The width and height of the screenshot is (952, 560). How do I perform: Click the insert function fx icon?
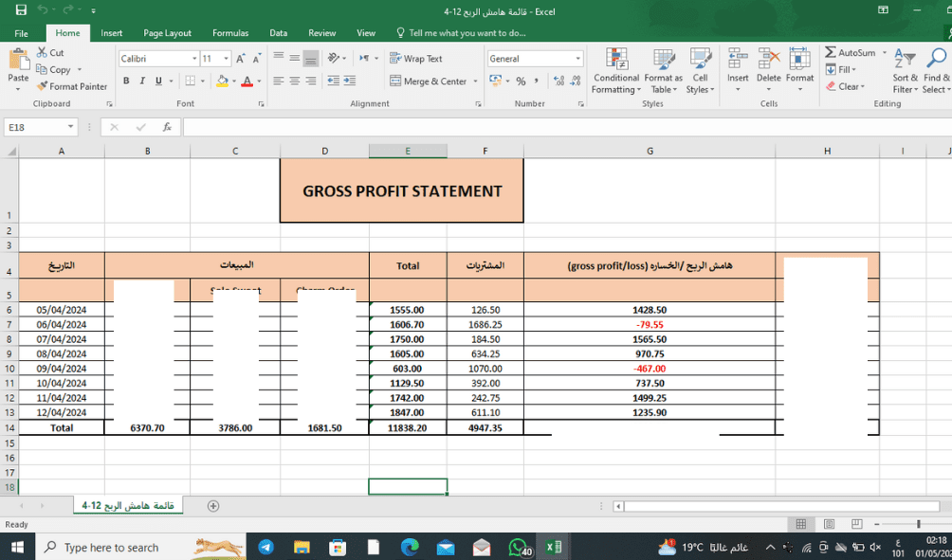[167, 127]
